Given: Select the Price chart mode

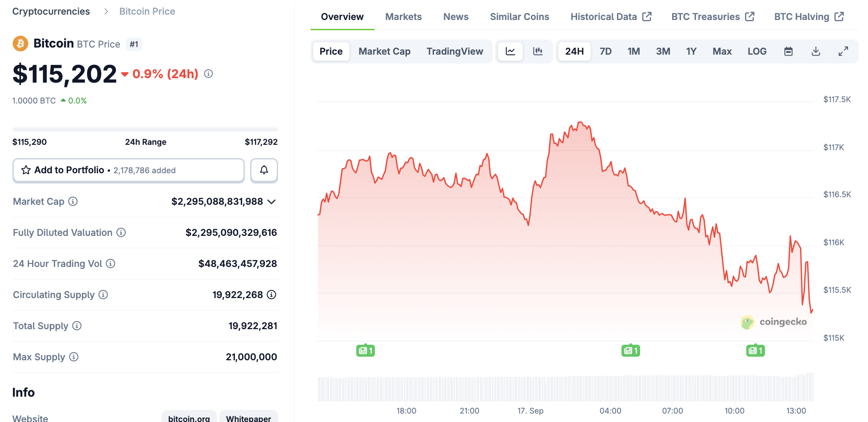Looking at the screenshot, I should click(331, 52).
